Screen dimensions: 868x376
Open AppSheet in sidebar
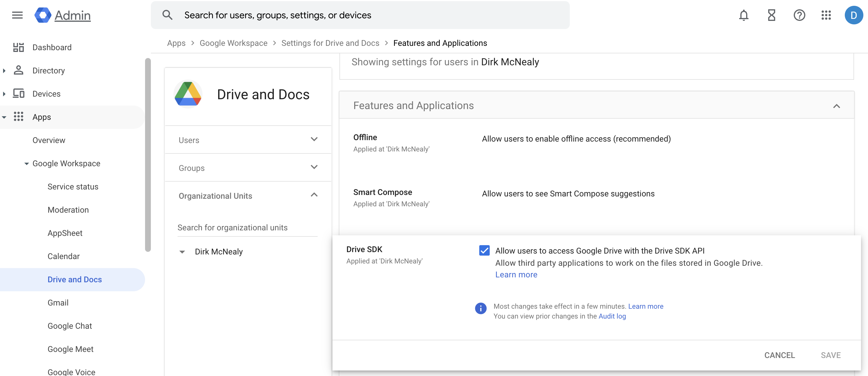coord(65,233)
